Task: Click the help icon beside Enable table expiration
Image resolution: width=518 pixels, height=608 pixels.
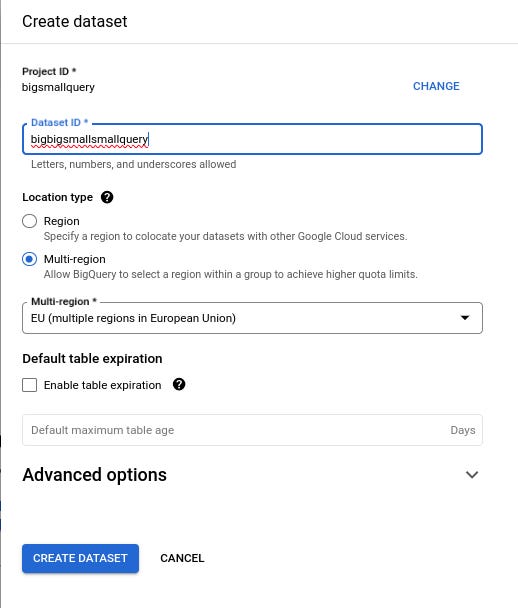Action: (179, 384)
